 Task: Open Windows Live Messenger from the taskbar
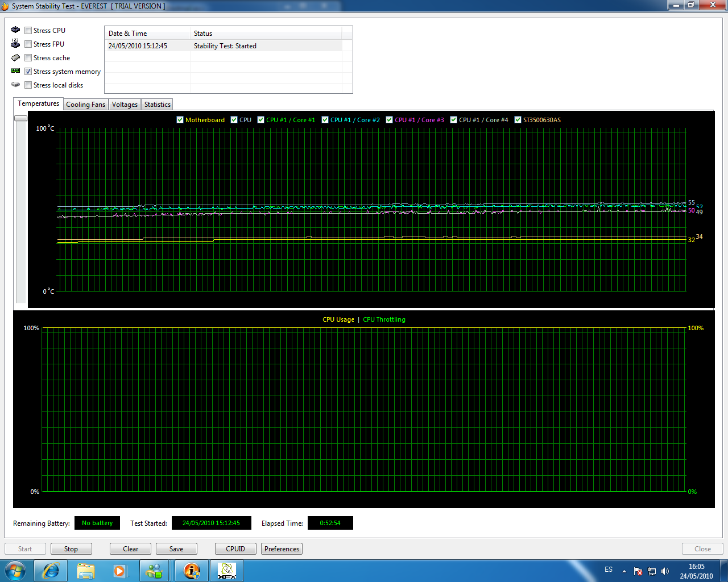click(x=154, y=571)
